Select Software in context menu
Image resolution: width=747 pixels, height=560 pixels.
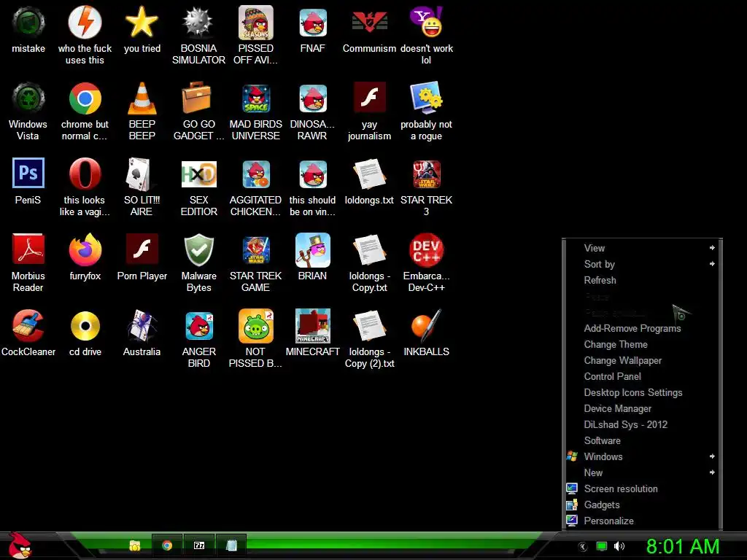642,440
